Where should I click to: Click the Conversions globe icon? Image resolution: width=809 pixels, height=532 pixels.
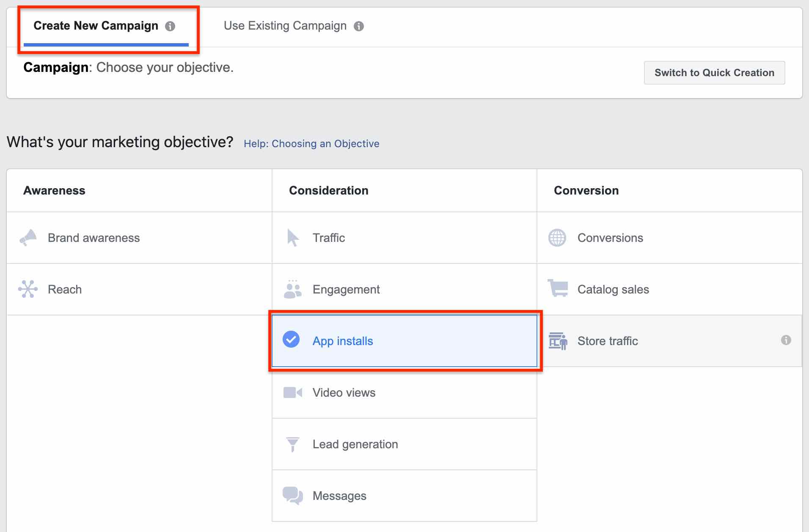point(557,238)
